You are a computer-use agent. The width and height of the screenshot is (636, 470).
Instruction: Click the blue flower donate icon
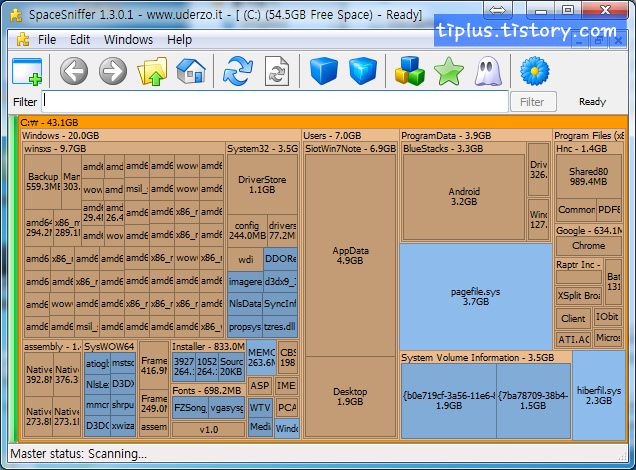(x=535, y=71)
